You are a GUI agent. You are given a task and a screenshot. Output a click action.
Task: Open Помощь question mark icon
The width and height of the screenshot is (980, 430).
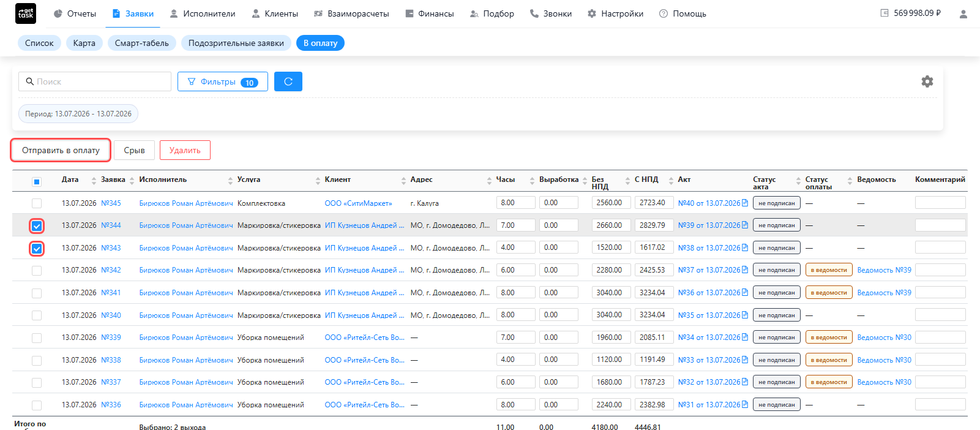click(x=664, y=13)
